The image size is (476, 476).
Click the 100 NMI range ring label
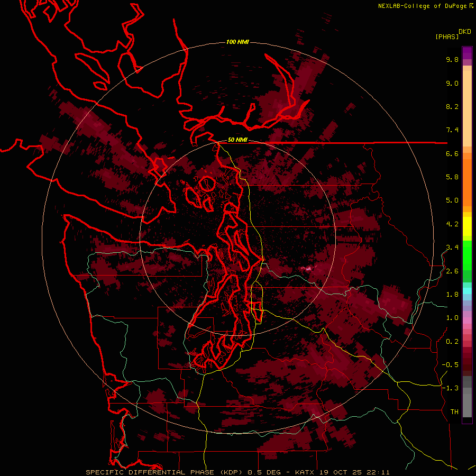(x=237, y=42)
